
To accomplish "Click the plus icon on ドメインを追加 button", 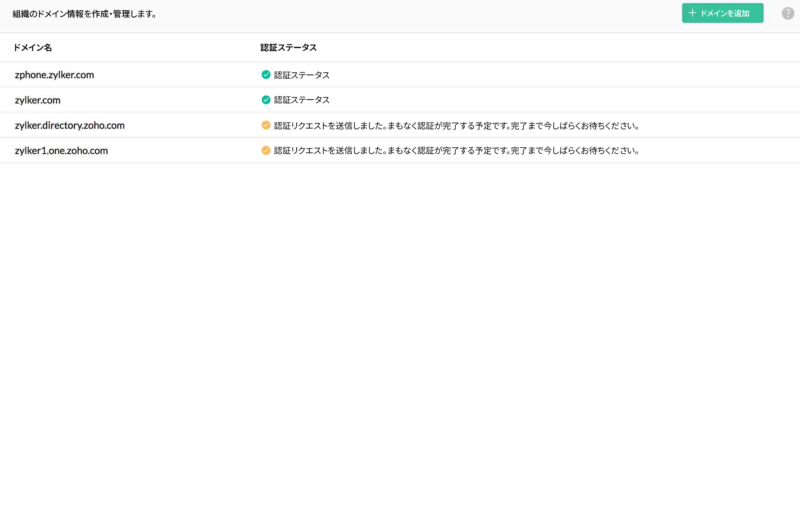I will pos(693,13).
